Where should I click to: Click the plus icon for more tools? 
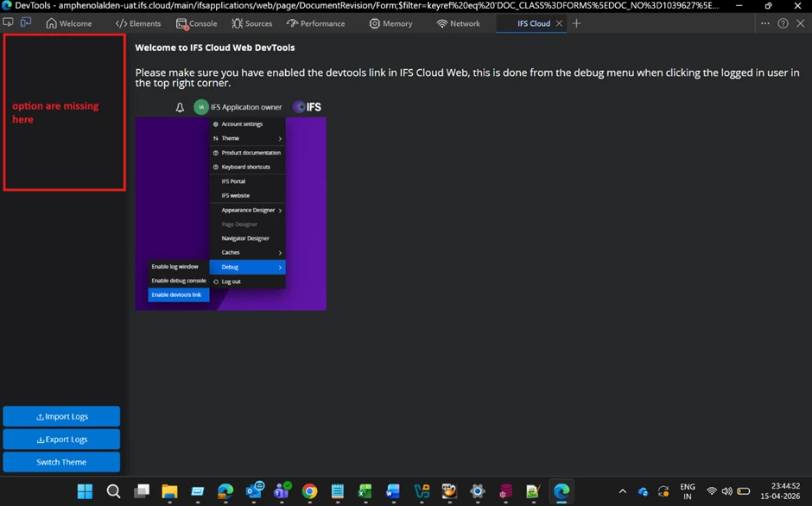[576, 23]
